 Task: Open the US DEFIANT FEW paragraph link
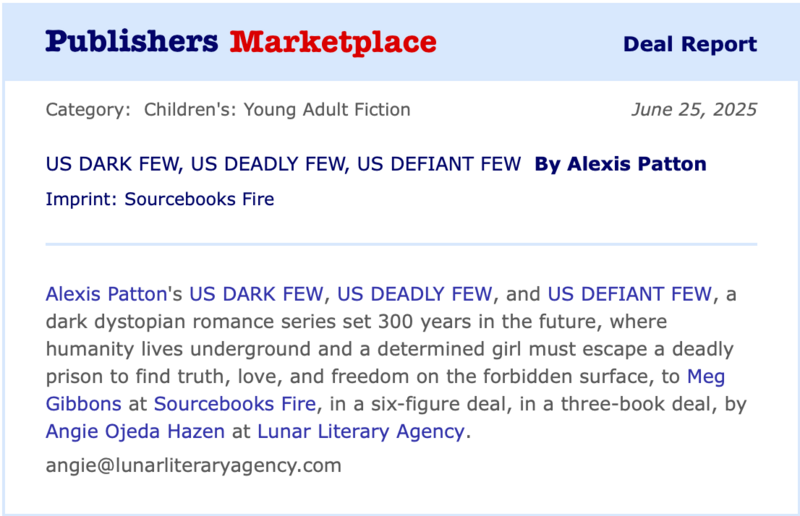tap(631, 294)
